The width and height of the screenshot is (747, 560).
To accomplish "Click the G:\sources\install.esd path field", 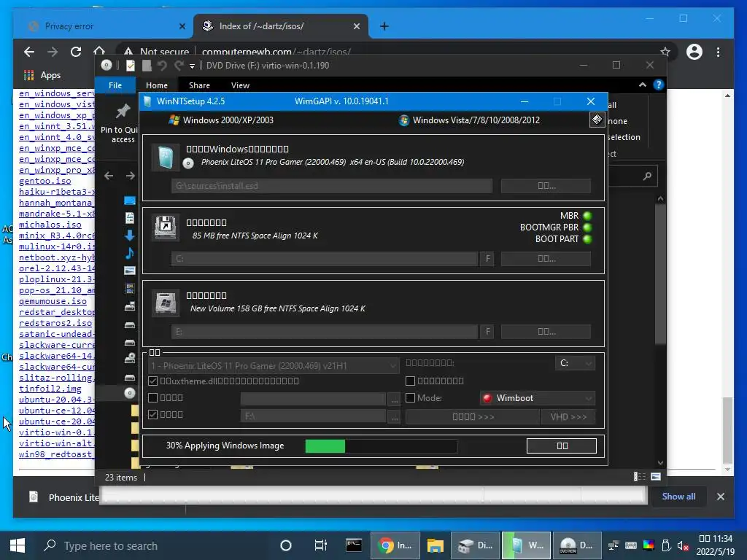I will point(332,186).
